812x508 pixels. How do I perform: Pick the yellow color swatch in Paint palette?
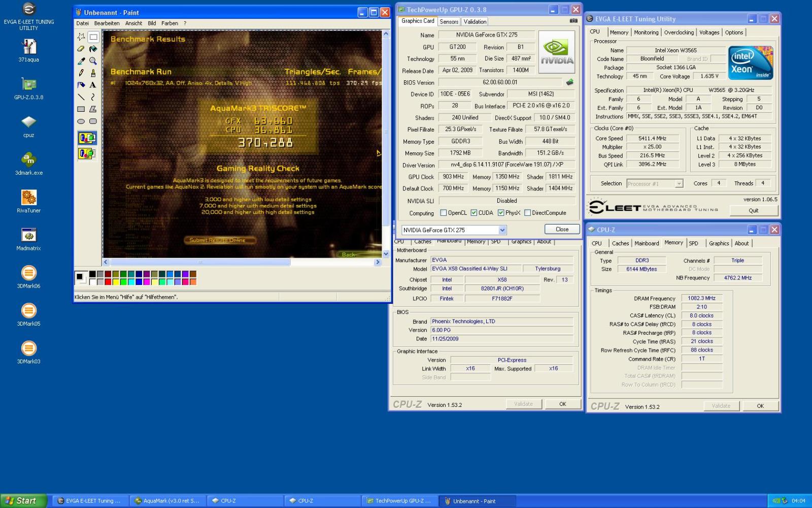click(x=116, y=282)
